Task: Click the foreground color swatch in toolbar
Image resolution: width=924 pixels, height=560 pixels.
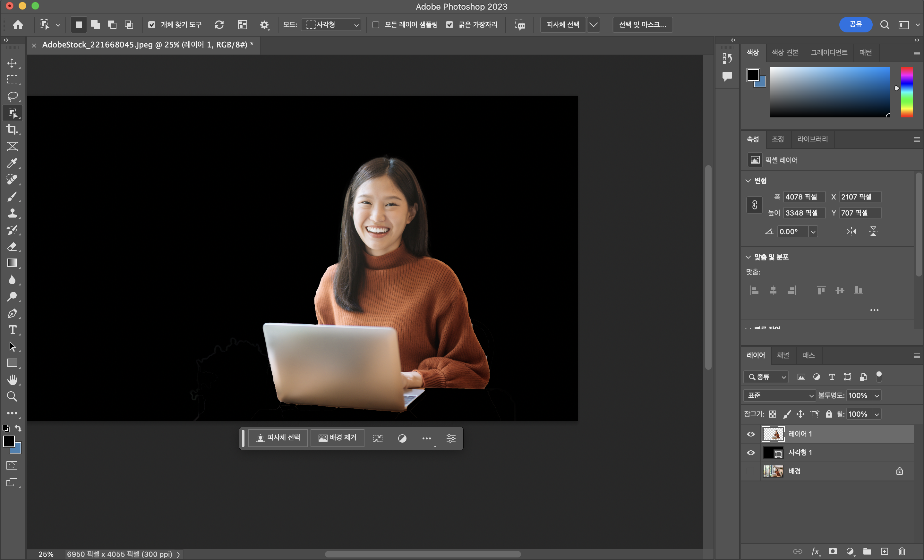Action: click(x=9, y=442)
